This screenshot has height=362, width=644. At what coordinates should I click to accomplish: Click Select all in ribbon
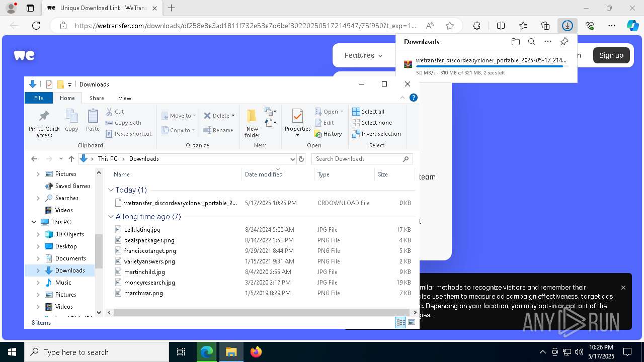[368, 112]
